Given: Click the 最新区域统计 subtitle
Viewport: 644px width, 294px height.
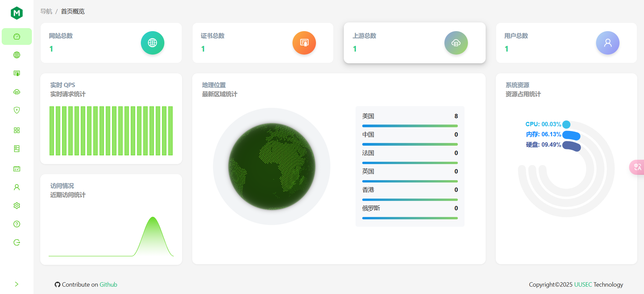Looking at the screenshot, I should [220, 94].
